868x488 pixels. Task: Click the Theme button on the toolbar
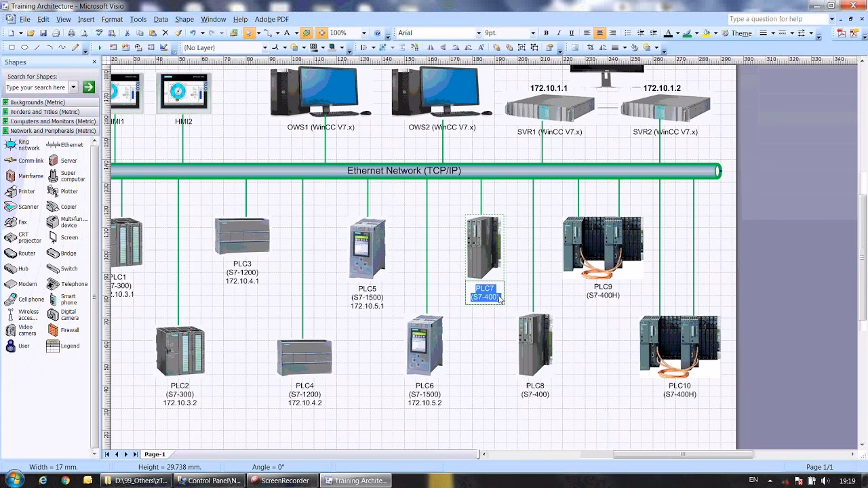[x=739, y=33]
